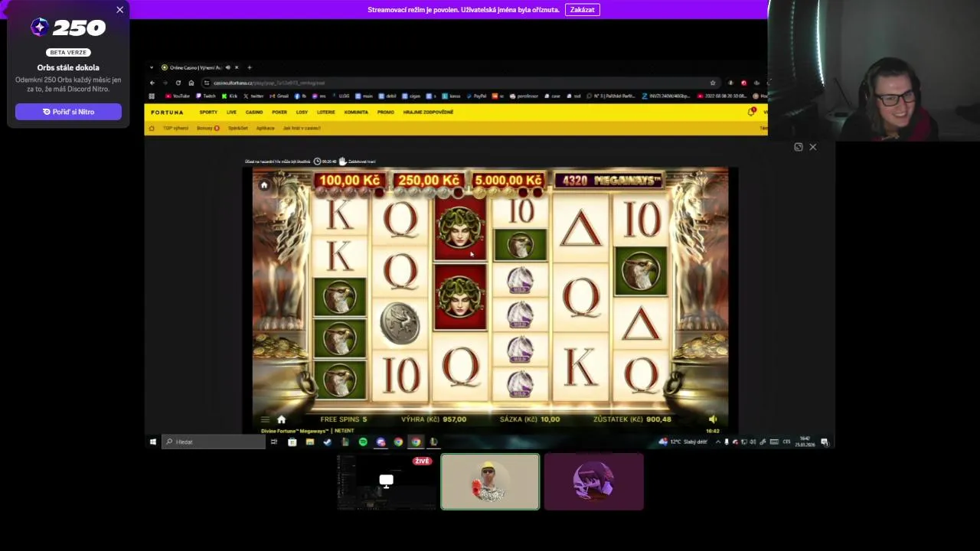Screen dimensions: 980x551
Task: Bookmark page with the star icon
Action: tap(713, 83)
